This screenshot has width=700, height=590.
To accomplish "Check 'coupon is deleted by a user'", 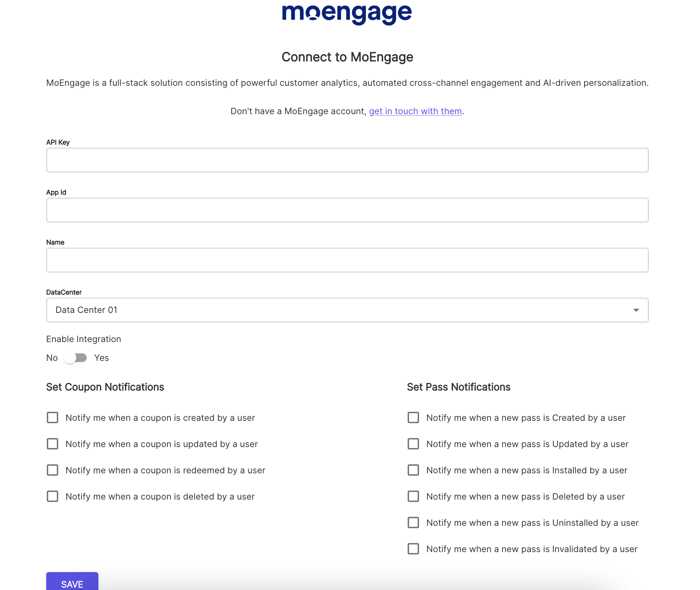I will (x=52, y=496).
